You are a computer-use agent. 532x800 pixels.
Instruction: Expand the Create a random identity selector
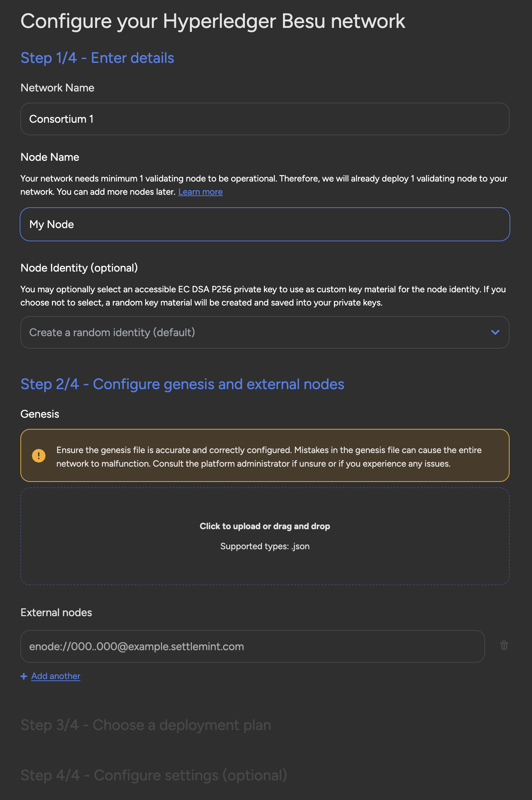pos(265,332)
